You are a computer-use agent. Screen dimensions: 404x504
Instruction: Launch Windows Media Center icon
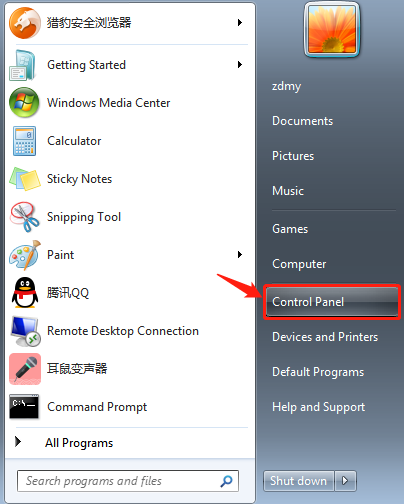pyautogui.click(x=24, y=102)
